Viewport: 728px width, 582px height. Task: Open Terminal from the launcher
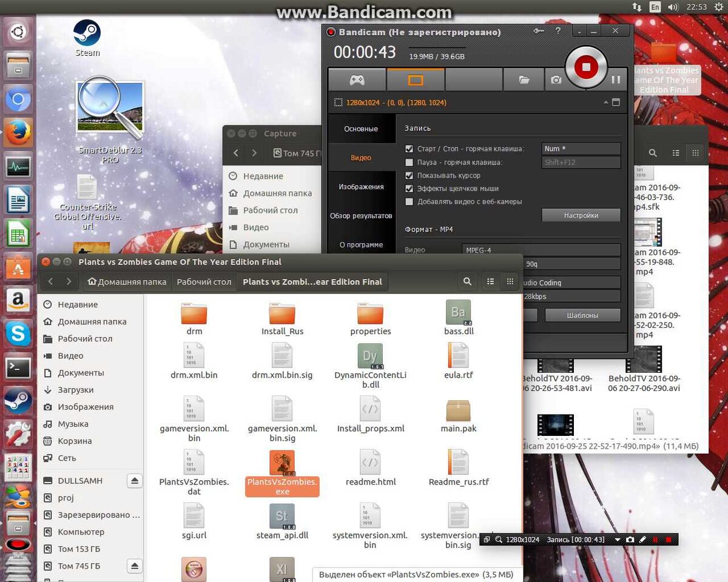[18, 367]
